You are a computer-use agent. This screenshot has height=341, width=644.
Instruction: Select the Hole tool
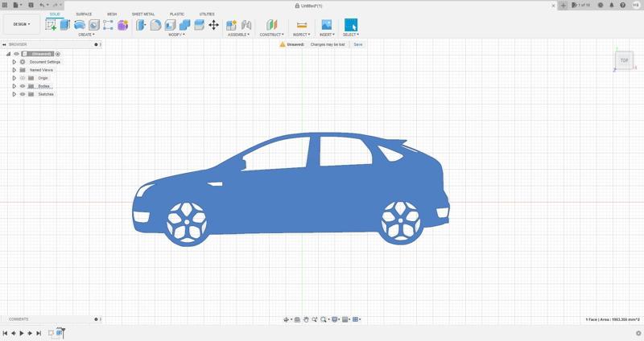[94, 25]
